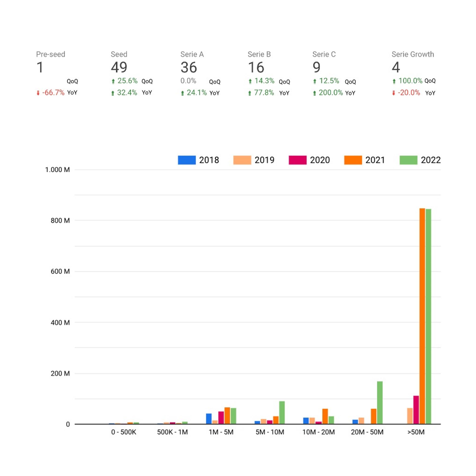The width and height of the screenshot is (476, 476).
Task: Toggle the 2019 series legend label
Action: [x=264, y=160]
